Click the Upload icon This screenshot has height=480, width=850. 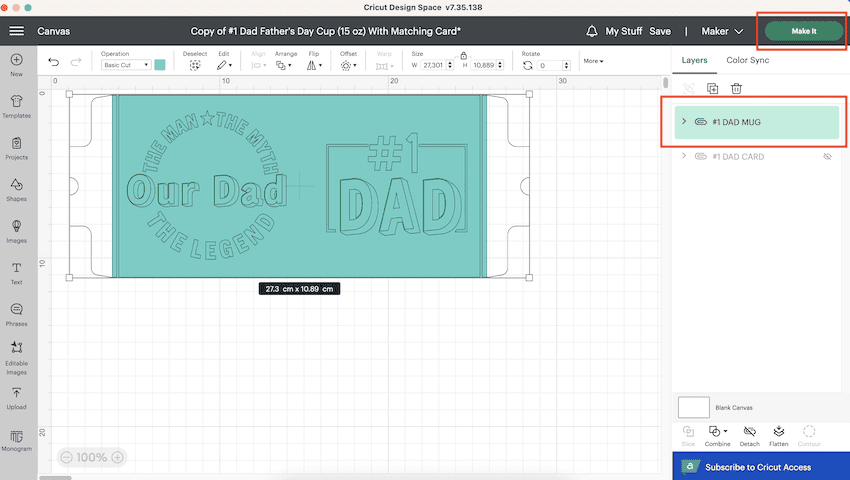16,393
